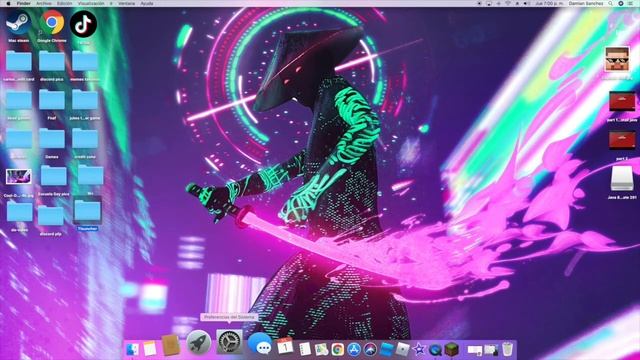Select the highlighted 'Tlauncher' folder

(x=87, y=211)
